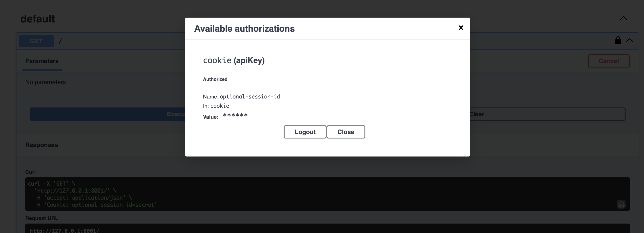Click the lock icon on the GET row
644x233 pixels.
click(x=618, y=40)
